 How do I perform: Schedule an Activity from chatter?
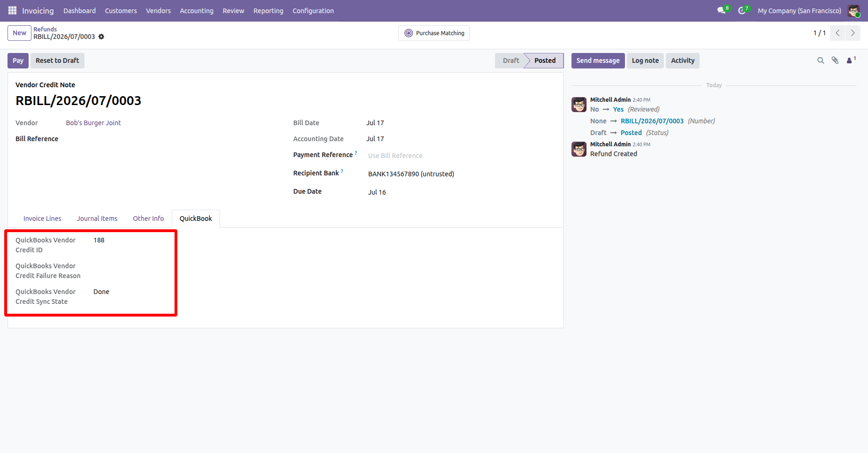(683, 60)
